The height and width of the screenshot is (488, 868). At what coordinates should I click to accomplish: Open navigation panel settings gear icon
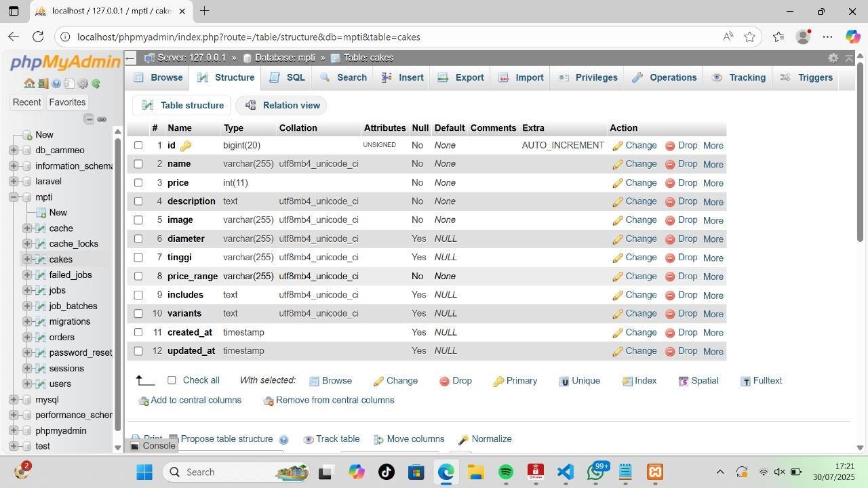click(83, 83)
